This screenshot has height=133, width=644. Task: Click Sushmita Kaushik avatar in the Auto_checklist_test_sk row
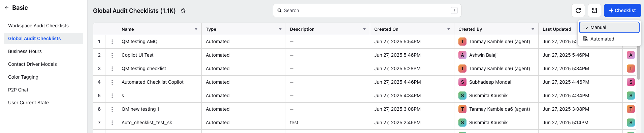point(462,123)
